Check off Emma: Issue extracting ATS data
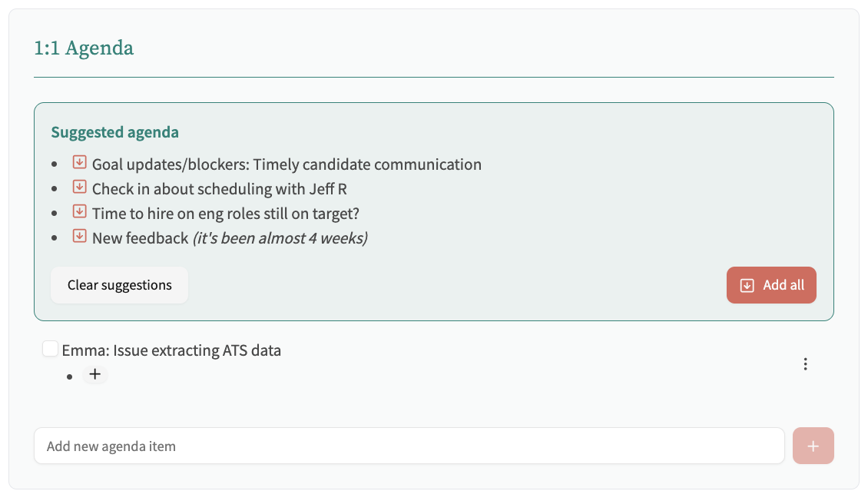The image size is (868, 501). pos(50,350)
